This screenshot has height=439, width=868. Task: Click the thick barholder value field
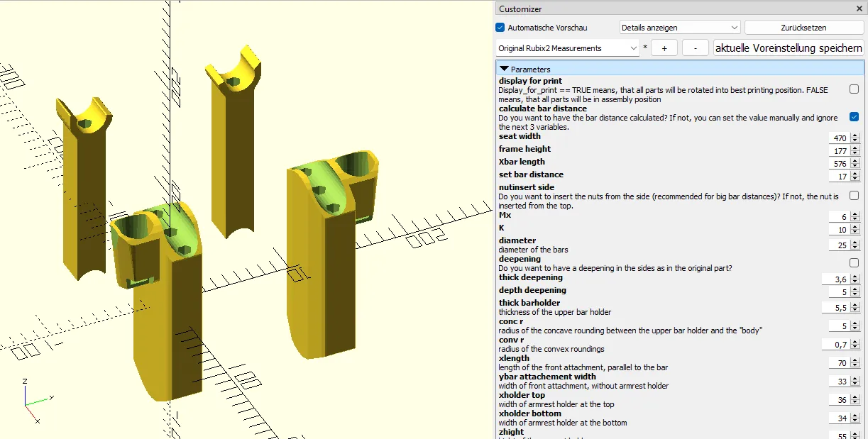835,308
